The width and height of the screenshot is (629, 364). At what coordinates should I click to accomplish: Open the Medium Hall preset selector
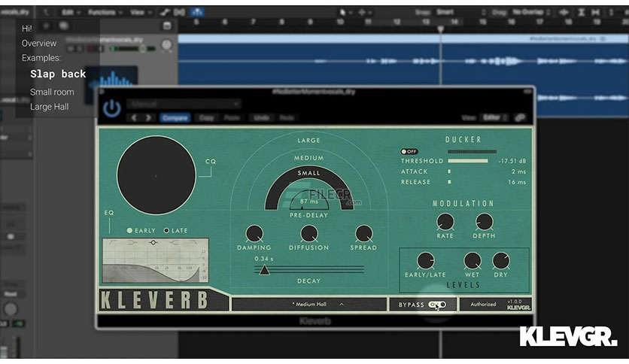pos(309,305)
